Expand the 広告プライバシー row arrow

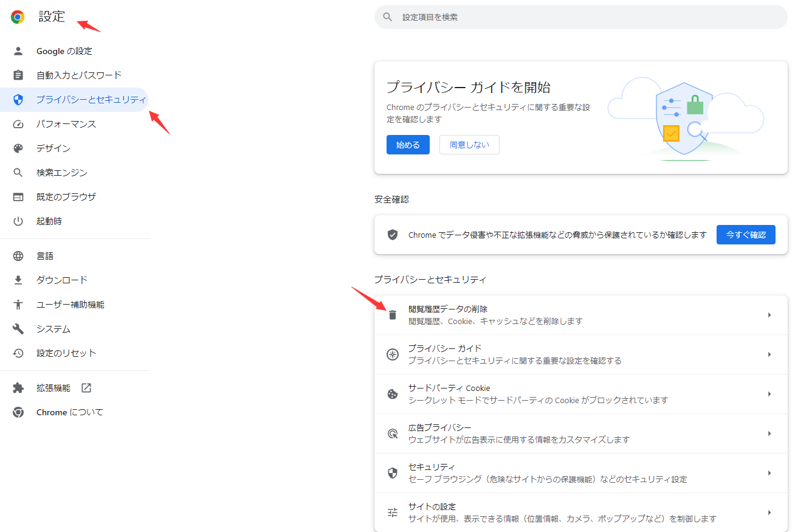click(x=769, y=434)
